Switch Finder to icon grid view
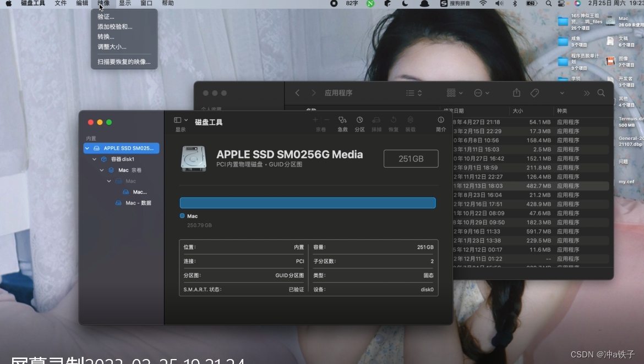 (451, 93)
